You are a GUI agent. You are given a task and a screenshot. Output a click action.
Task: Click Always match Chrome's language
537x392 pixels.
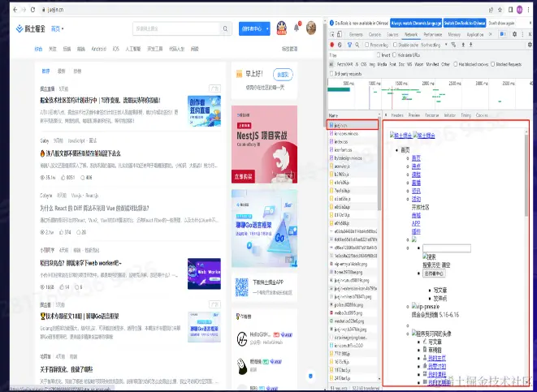coord(416,24)
